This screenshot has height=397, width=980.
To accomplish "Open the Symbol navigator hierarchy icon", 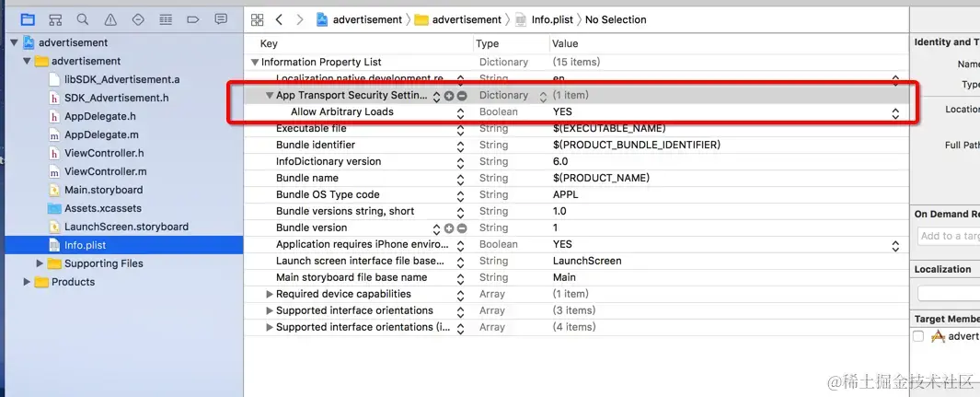I will pyautogui.click(x=55, y=19).
